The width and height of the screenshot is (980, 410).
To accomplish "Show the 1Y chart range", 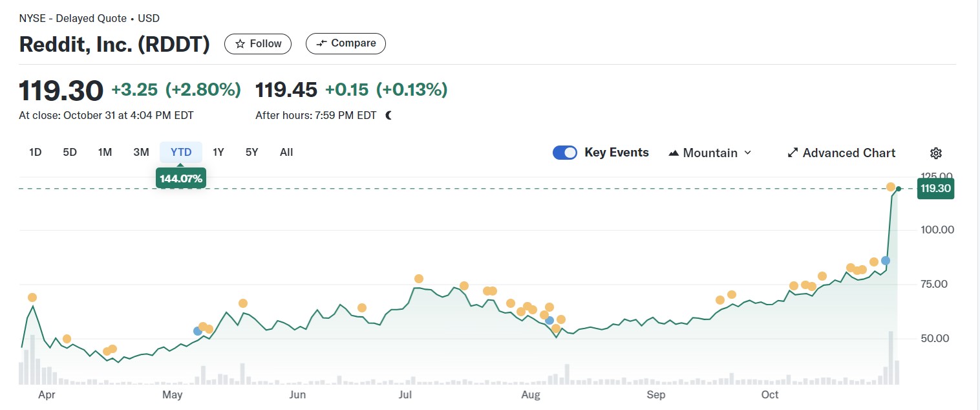I will [218, 153].
